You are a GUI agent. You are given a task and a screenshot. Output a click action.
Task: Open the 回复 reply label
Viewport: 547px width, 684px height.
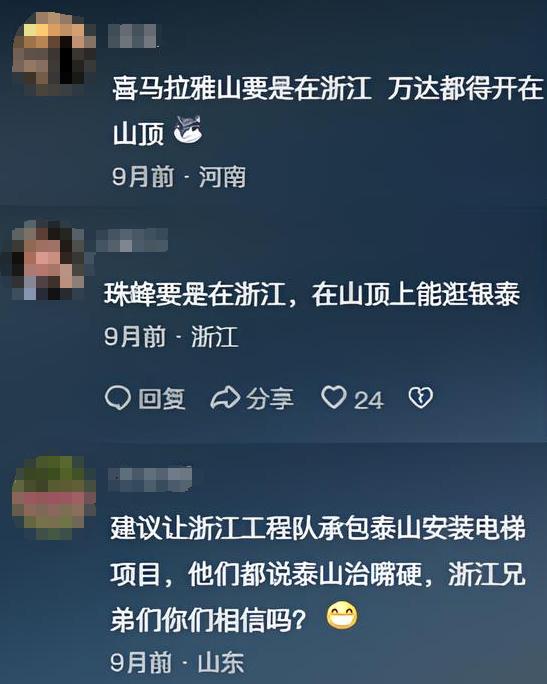[162, 398]
